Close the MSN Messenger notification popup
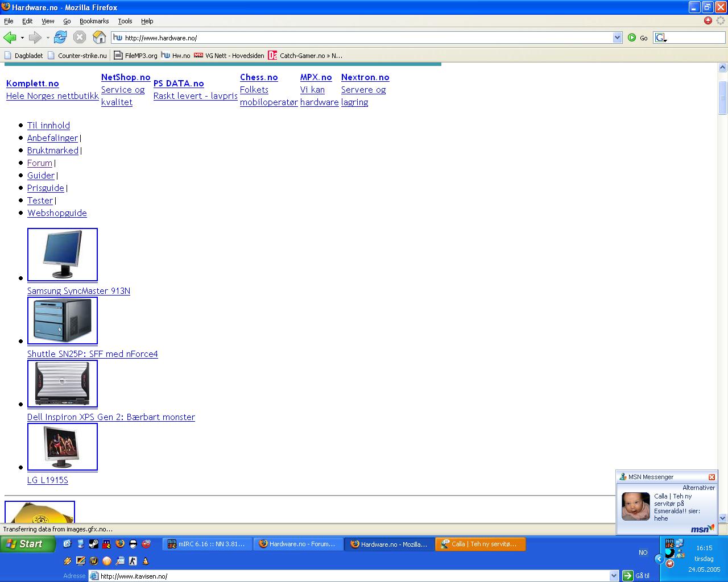Image resolution: width=728 pixels, height=582 pixels. tap(712, 477)
